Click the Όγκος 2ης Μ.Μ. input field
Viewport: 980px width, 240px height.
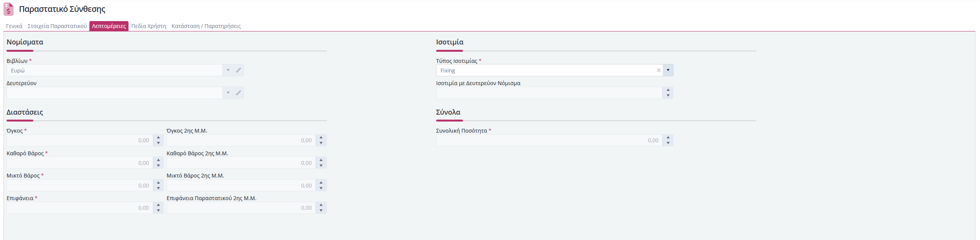[x=241, y=140]
